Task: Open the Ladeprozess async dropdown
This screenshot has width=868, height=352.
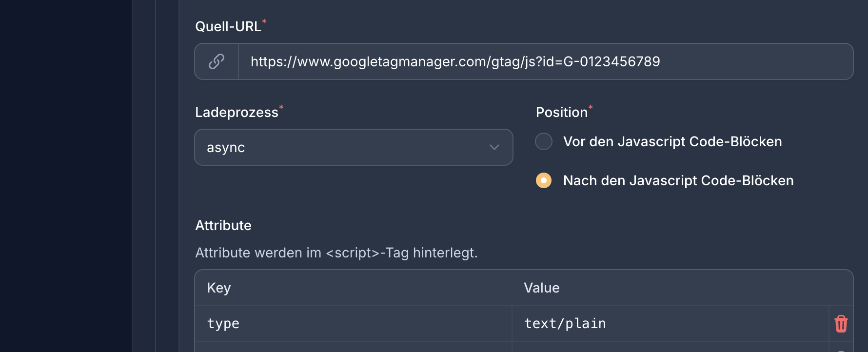Action: point(354,147)
